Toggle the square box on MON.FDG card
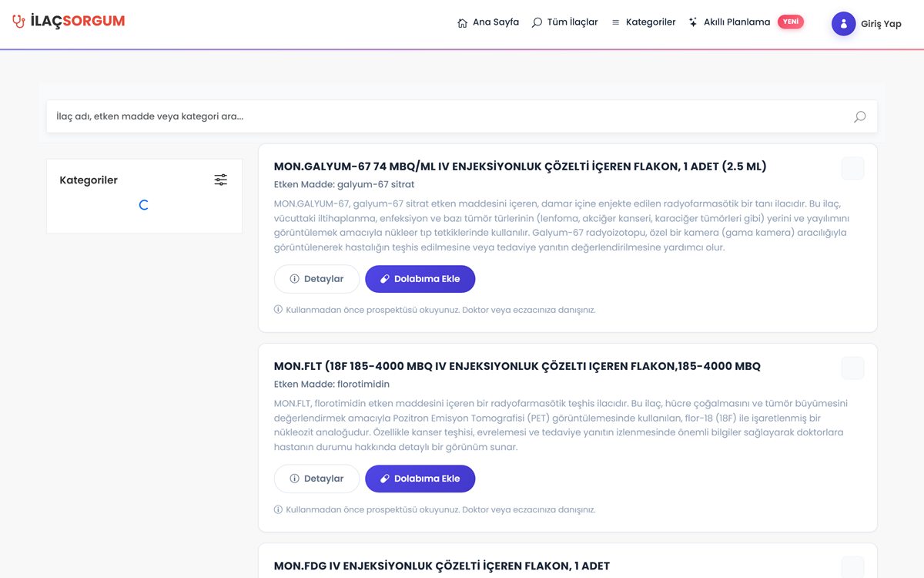Viewport: 924px width, 578px height. point(852,567)
